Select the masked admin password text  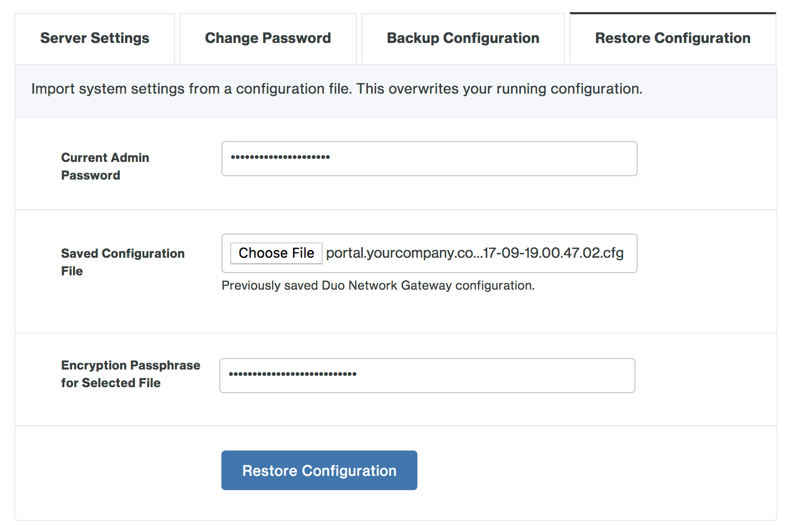click(x=278, y=157)
